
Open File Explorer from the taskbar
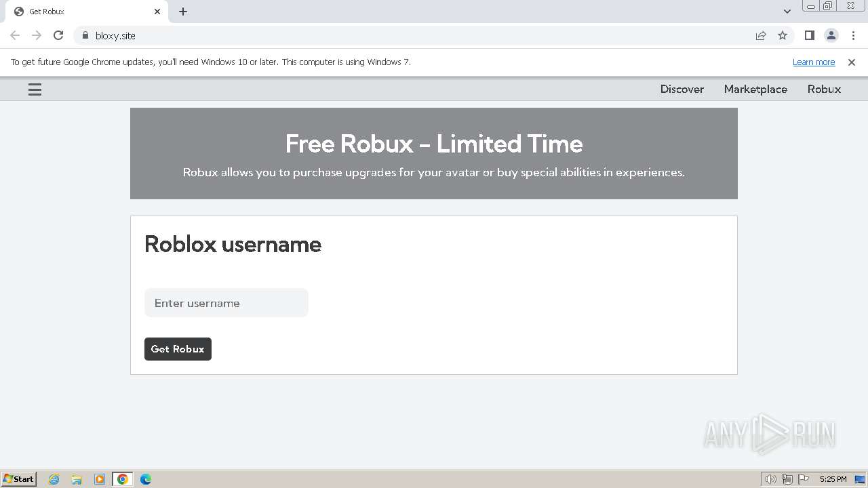[x=77, y=479]
